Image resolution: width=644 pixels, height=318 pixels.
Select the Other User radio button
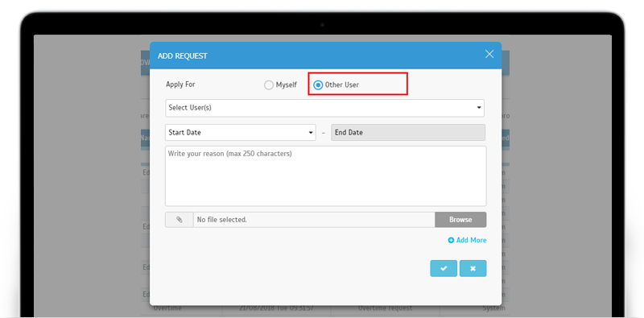(x=318, y=85)
